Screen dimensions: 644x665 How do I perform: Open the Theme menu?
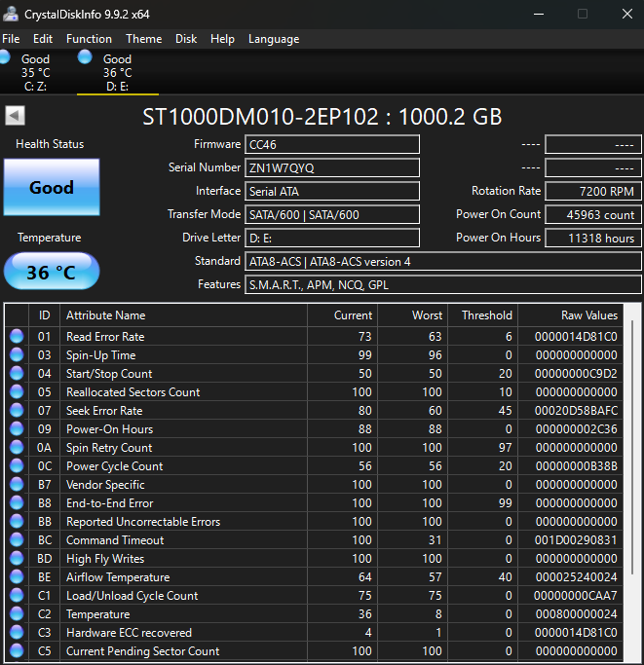click(143, 39)
